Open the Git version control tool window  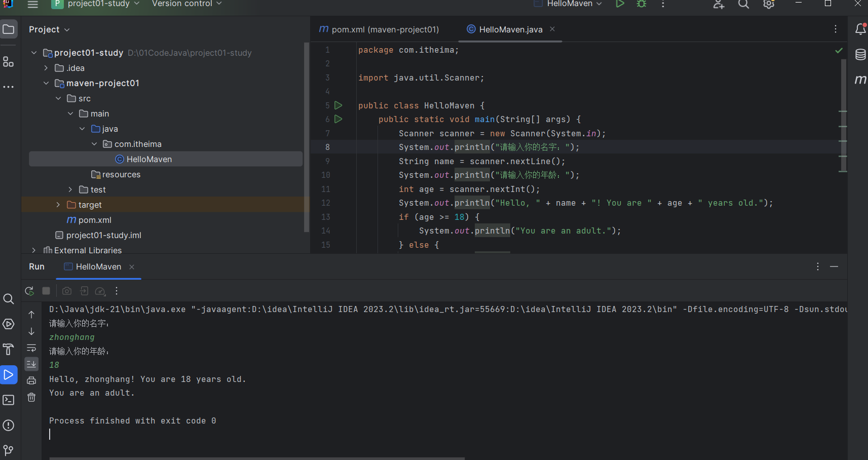(x=9, y=450)
